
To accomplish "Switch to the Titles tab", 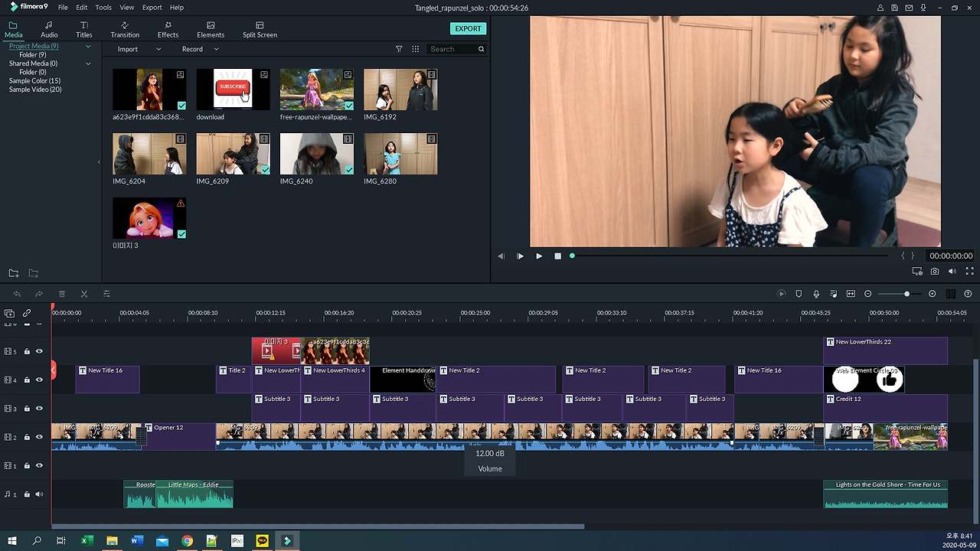I will (x=84, y=30).
